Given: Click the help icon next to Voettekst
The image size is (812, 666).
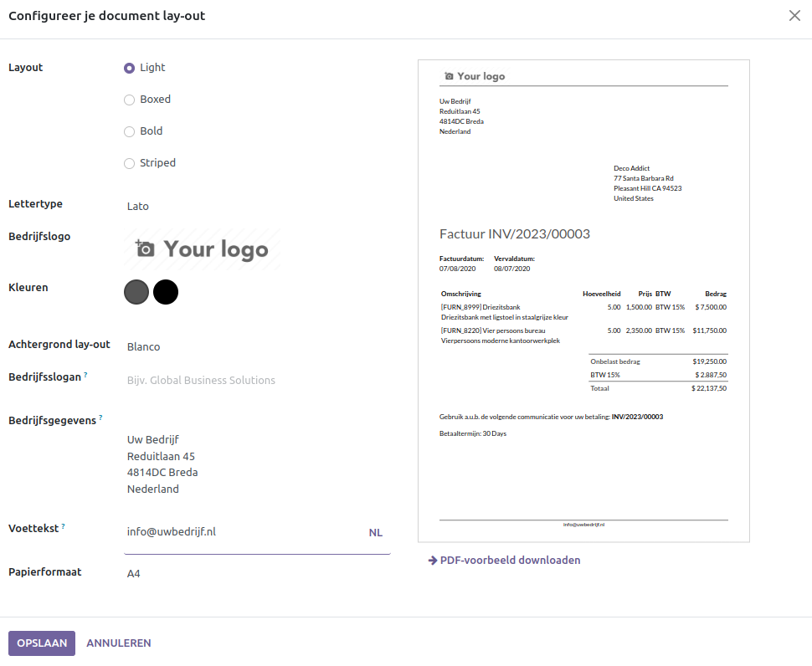Looking at the screenshot, I should pos(63,526).
